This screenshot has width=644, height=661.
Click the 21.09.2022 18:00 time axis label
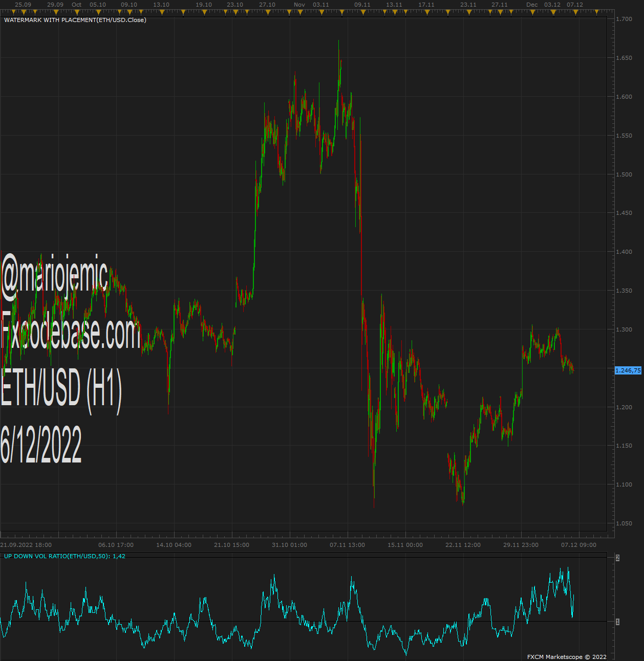[x=26, y=545]
